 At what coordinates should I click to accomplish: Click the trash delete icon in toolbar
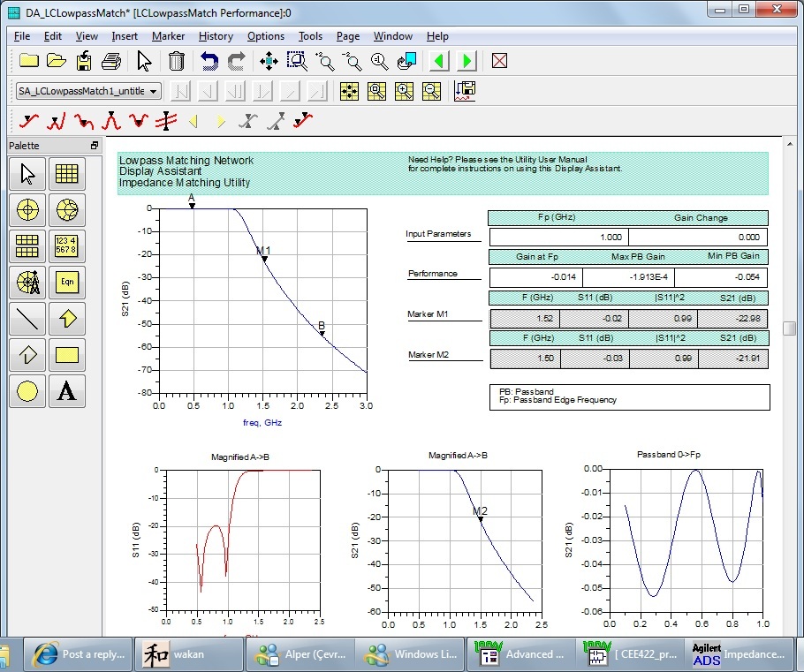177,61
